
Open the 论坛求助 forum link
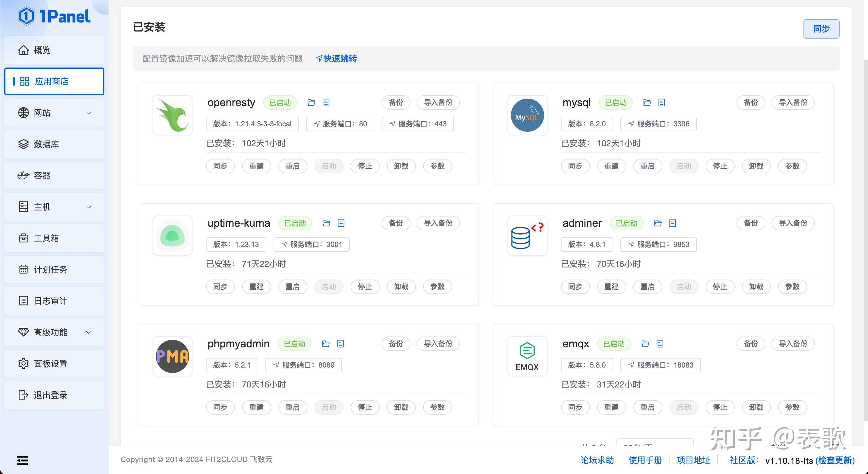click(x=597, y=460)
